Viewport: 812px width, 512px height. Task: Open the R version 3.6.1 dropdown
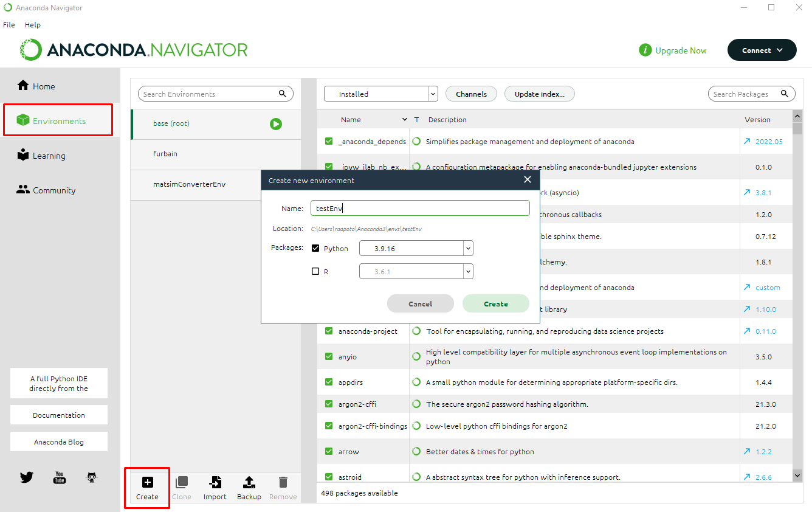point(416,271)
